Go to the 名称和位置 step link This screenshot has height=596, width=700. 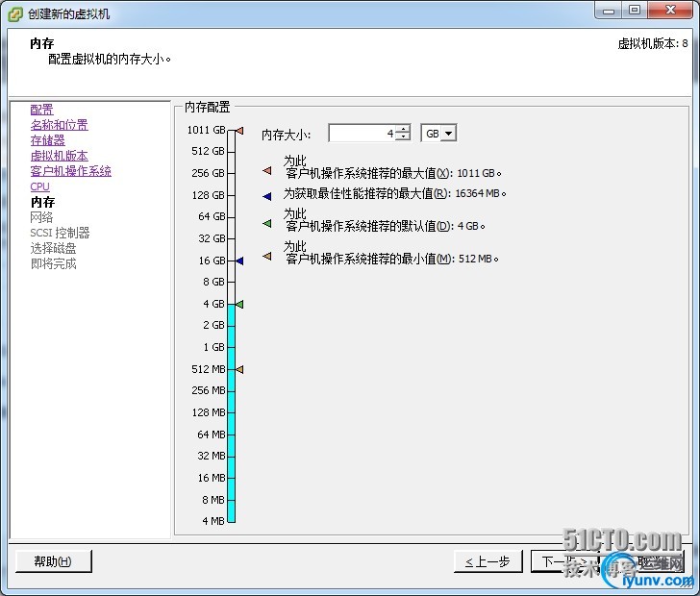pos(59,125)
